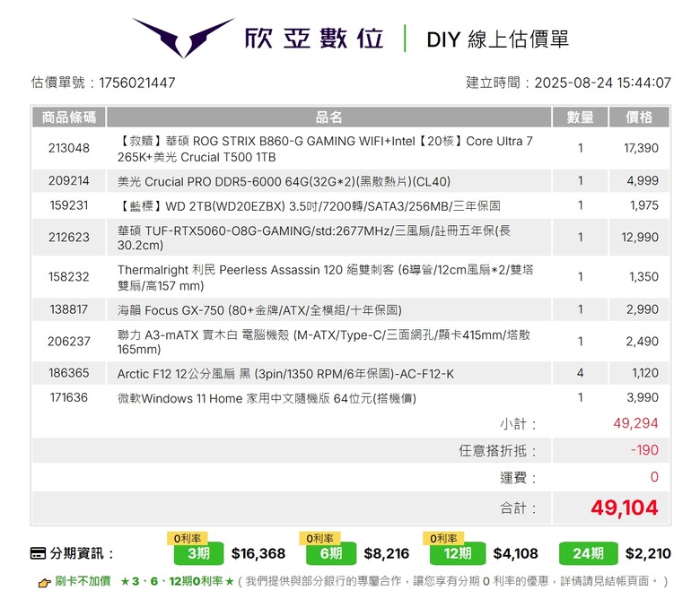Click the quote number 1756021447
The width and height of the screenshot is (700, 599).
pyautogui.click(x=137, y=82)
